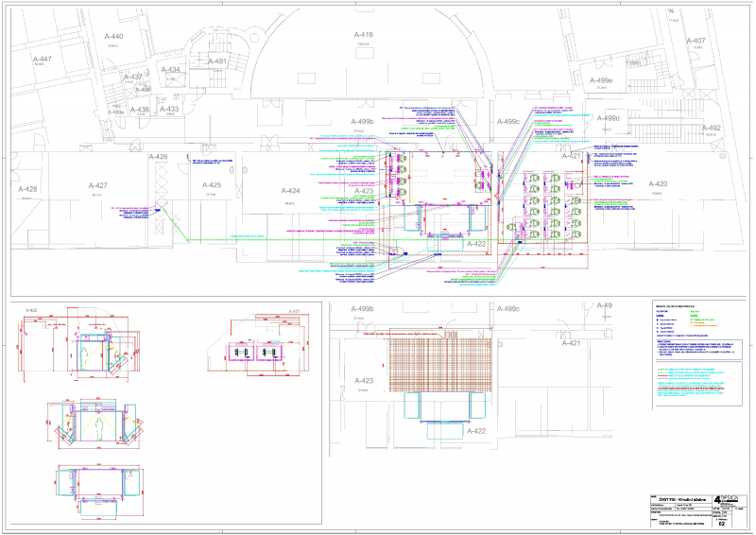Click the A-433 room label
Image resolution: width=756 pixels, height=535 pixels.
tap(169, 109)
